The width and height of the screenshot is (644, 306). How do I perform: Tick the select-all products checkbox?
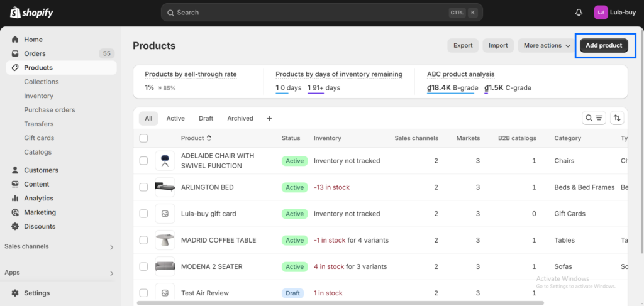point(143,138)
